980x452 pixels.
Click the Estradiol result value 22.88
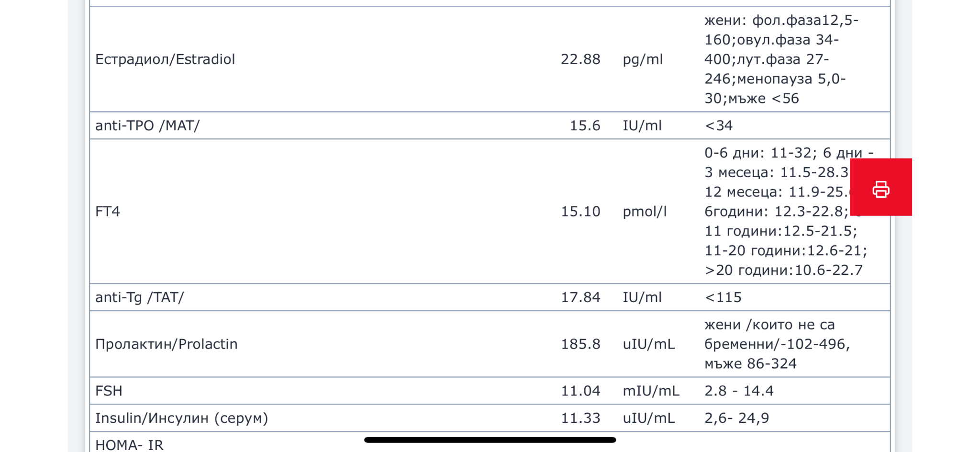(x=580, y=59)
